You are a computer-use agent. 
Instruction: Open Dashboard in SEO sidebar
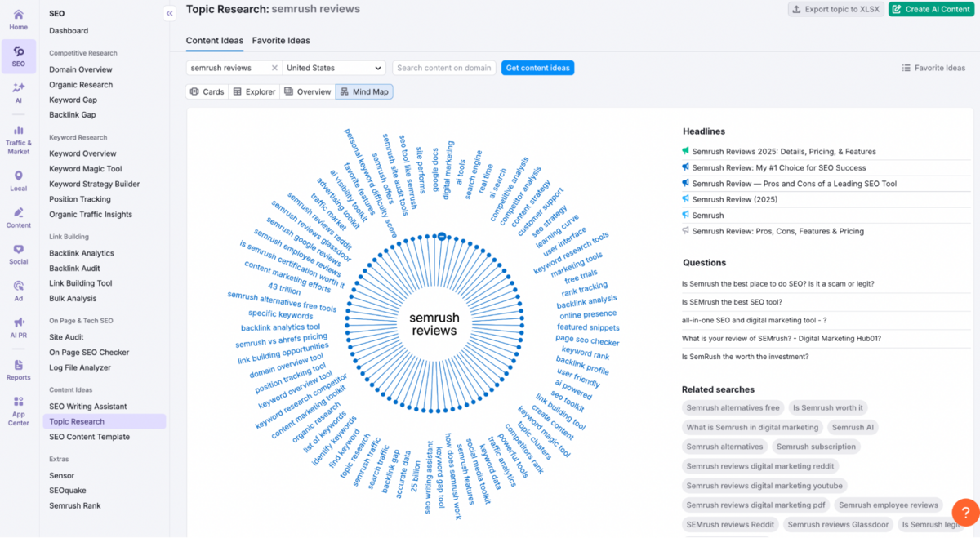[x=69, y=31]
